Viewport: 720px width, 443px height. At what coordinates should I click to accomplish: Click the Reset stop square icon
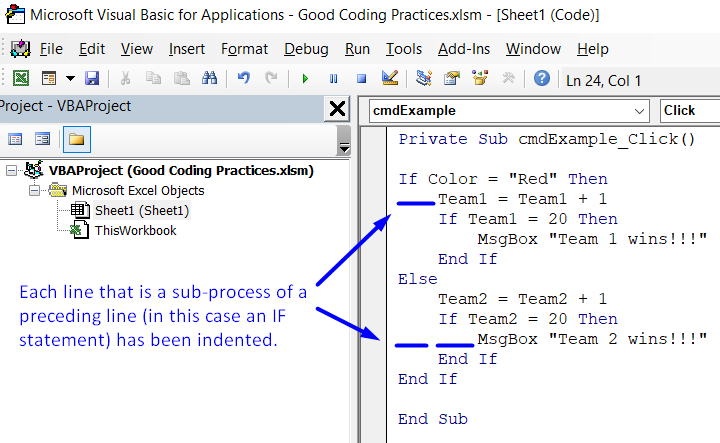coord(361,79)
